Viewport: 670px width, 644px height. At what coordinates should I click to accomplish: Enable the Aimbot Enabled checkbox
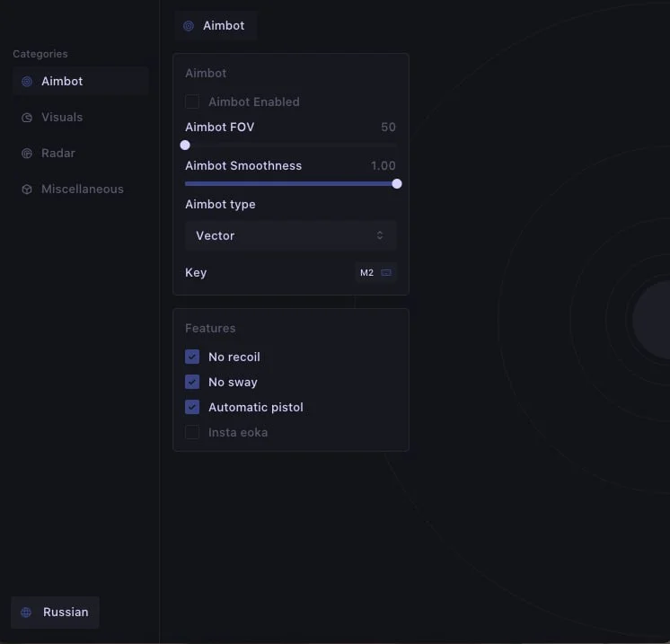(192, 101)
